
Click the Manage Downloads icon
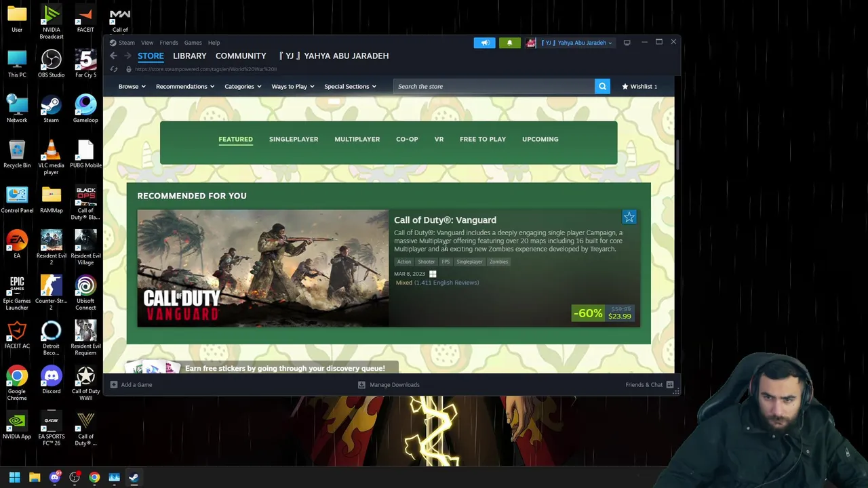tap(361, 384)
